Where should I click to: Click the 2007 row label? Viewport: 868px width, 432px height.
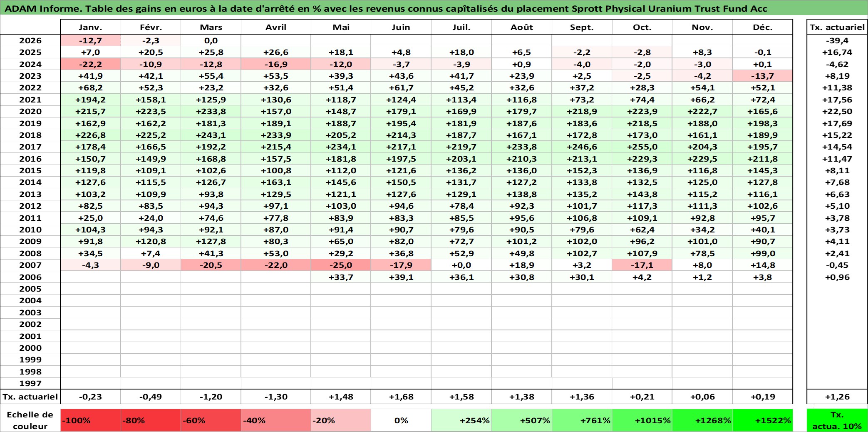30,265
